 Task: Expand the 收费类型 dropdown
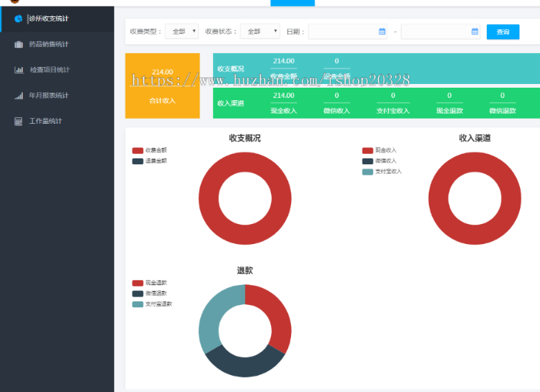click(x=182, y=32)
